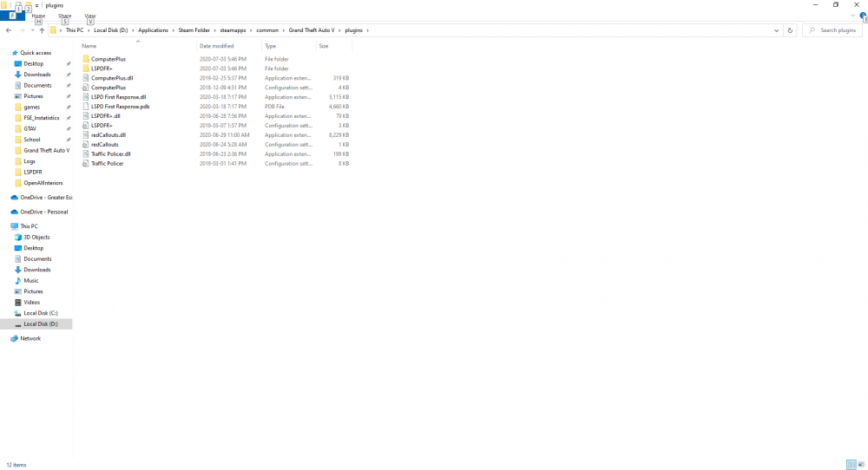The height and width of the screenshot is (470, 868).
Task: Click the 8,229 KB size cell
Action: click(x=339, y=135)
